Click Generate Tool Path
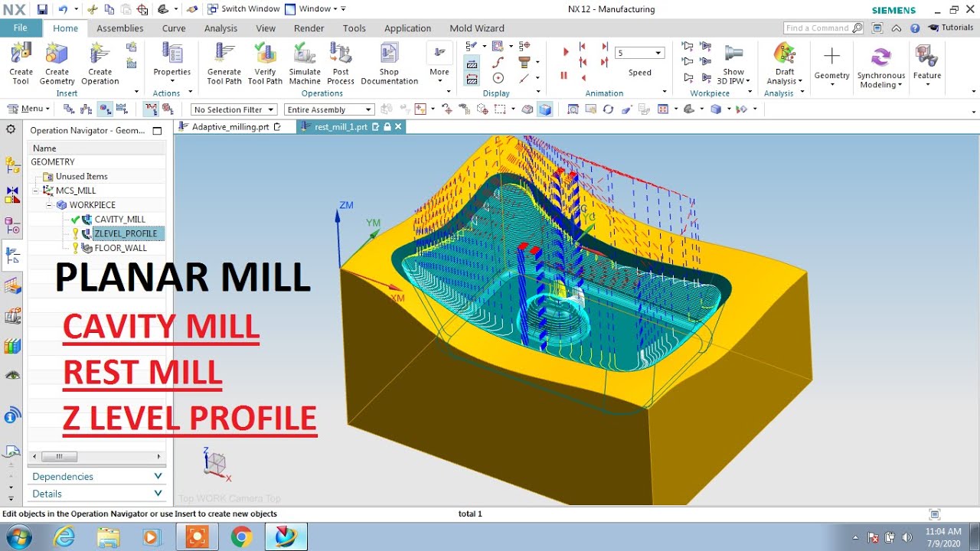The image size is (980, 551). [224, 63]
